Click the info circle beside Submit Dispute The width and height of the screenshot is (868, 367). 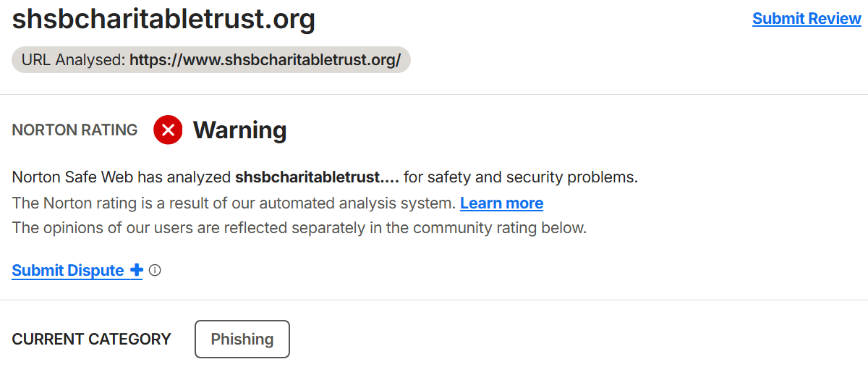[x=155, y=270]
